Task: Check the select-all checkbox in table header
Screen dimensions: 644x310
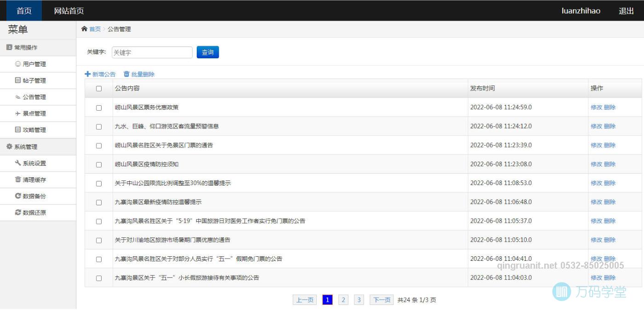Action: [x=98, y=88]
